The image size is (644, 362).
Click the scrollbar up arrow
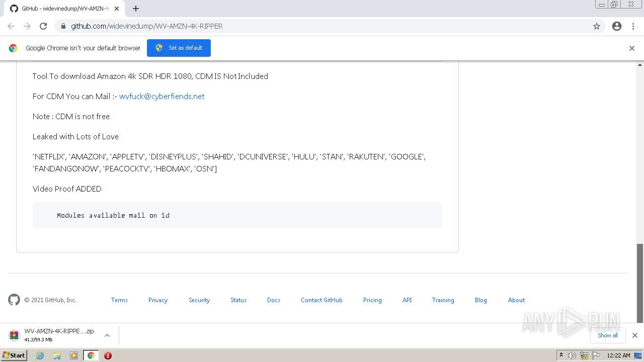pyautogui.click(x=640, y=64)
